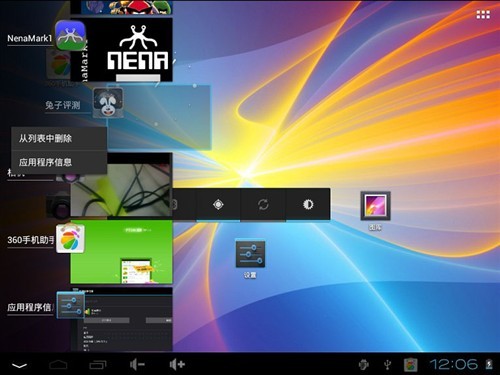Launch the Gallery app on home screen
The height and width of the screenshot is (375, 500).
(x=375, y=206)
